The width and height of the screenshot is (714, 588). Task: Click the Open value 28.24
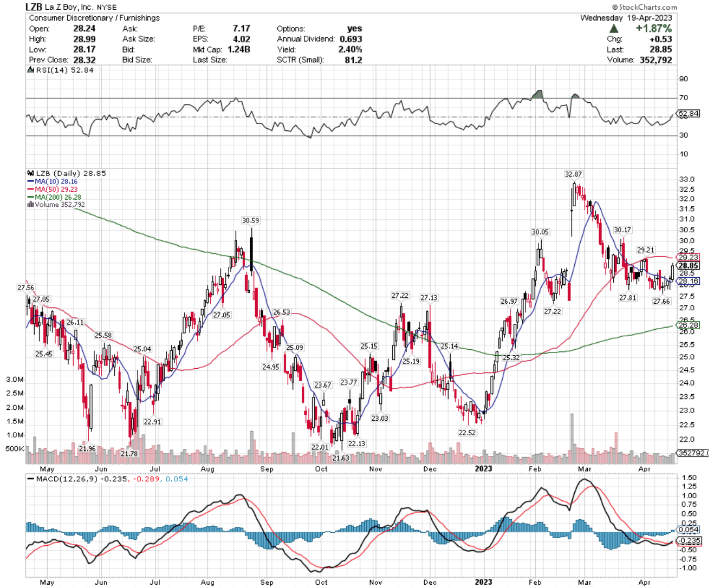(85, 28)
